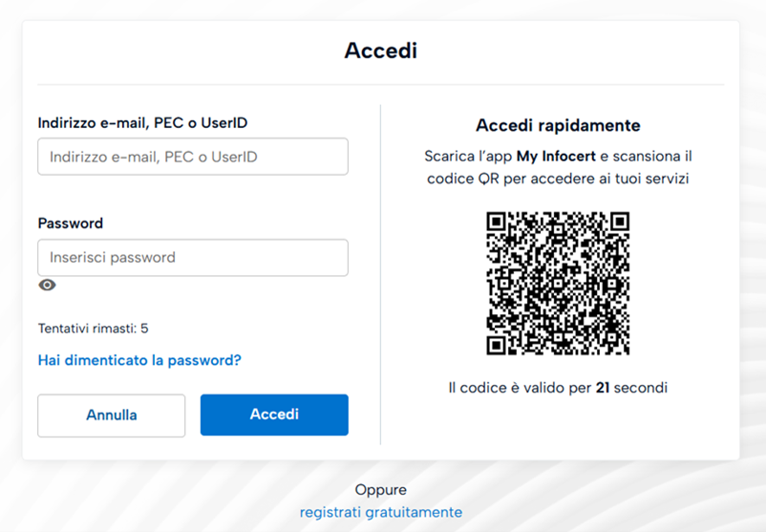Click the 'Scarica l'app' instruction text
Viewport: 766px width, 532px height.
pos(469,156)
